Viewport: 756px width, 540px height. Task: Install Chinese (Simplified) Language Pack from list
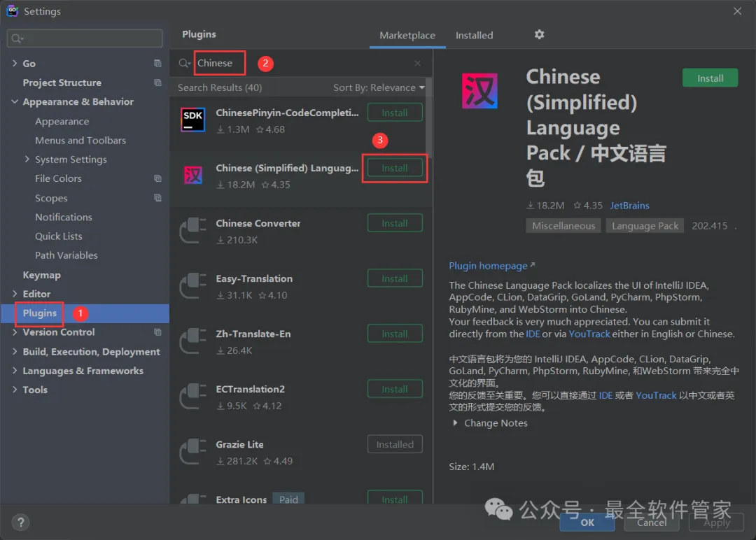click(x=395, y=168)
